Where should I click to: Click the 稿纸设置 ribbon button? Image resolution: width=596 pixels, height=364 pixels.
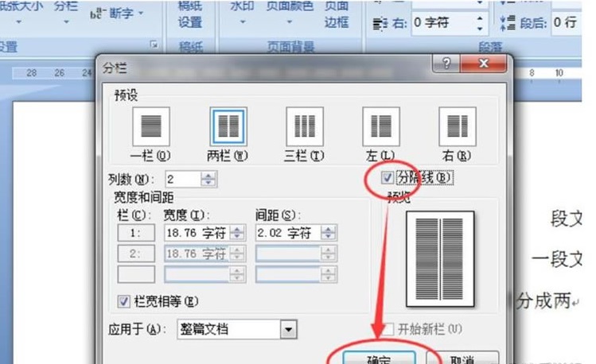pyautogui.click(x=190, y=14)
